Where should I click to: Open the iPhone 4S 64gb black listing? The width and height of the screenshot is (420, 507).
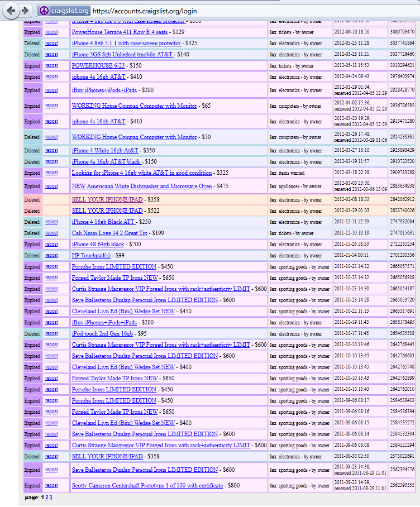(x=98, y=245)
